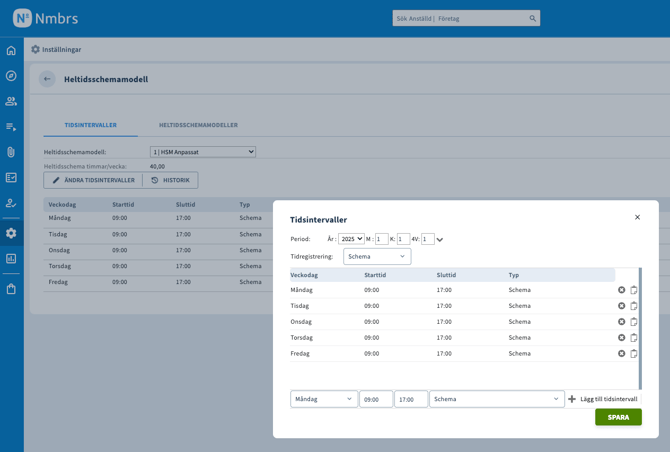
Task: Close the Tidsintervaller dialog
Action: [637, 217]
